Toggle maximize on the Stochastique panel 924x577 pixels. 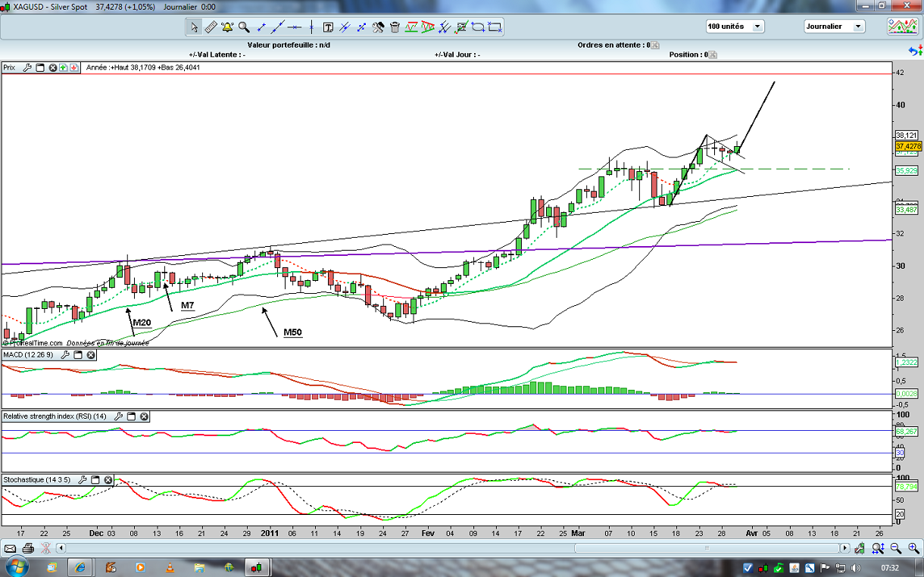(x=95, y=480)
